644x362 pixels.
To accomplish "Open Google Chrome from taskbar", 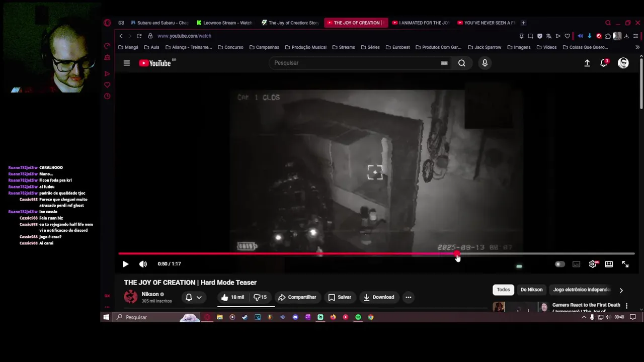I will [x=371, y=317].
